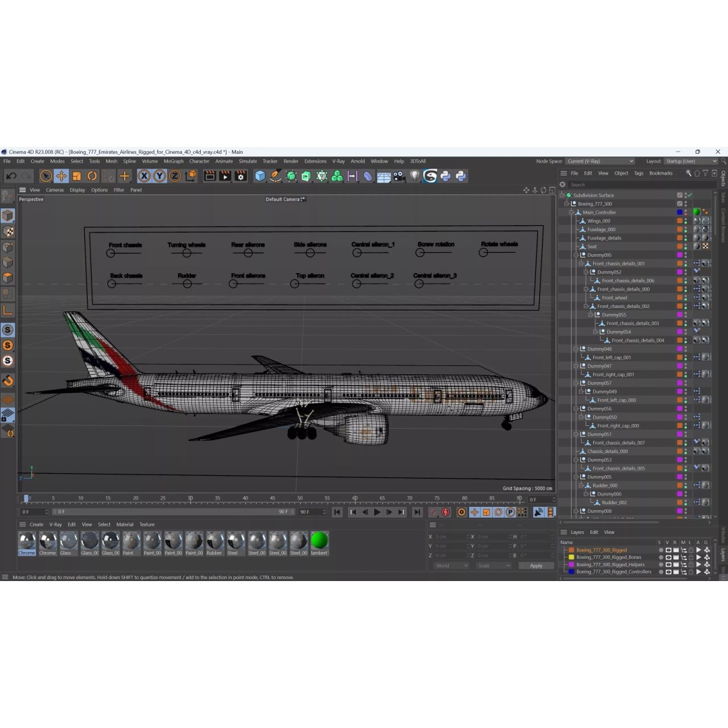Open Objects manager Tags menu

tap(638, 173)
